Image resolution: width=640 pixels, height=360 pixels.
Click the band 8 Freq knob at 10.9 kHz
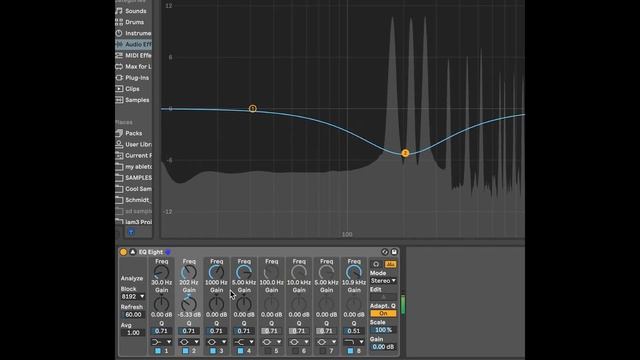click(x=354, y=272)
